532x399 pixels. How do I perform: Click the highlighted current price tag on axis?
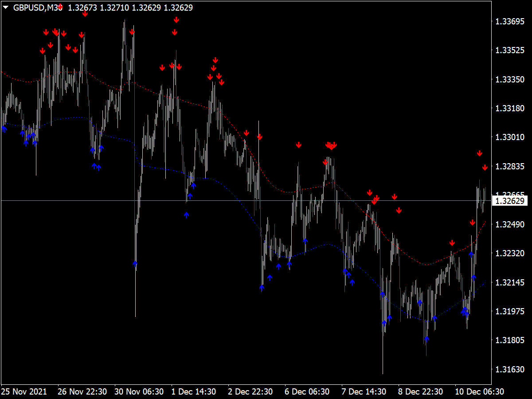[510, 201]
